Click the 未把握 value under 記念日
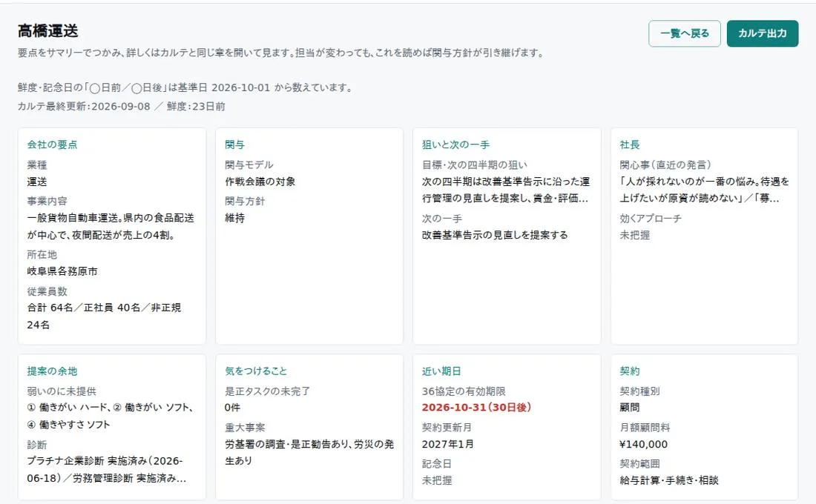816x504 pixels. tap(437, 480)
